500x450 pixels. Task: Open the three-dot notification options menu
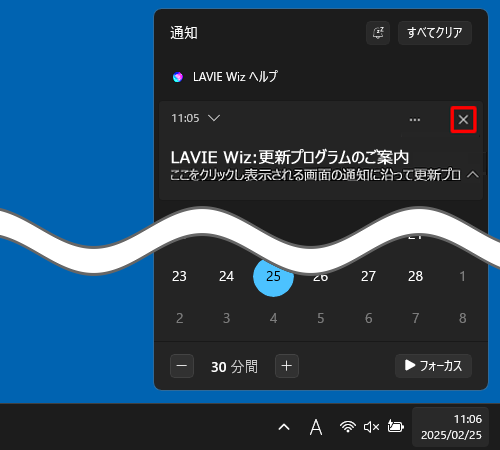[415, 119]
